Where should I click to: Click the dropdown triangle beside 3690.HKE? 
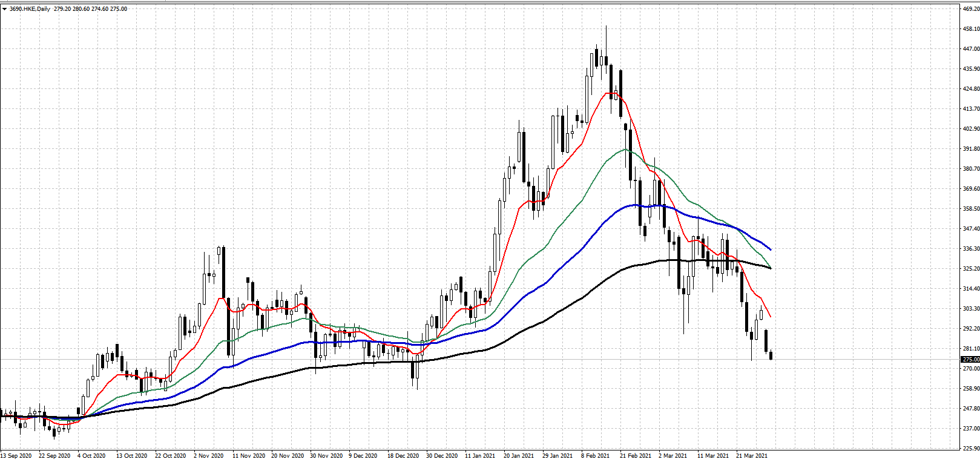[x=4, y=9]
